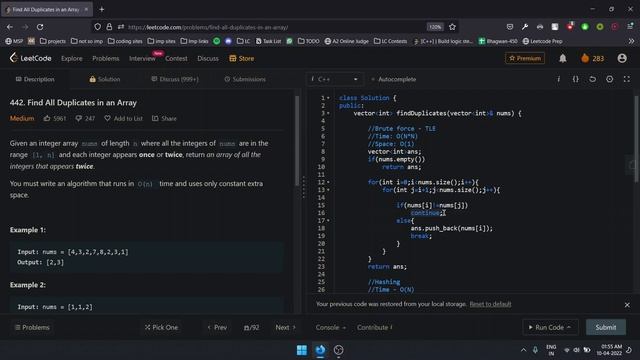Open the Submissions tab
The width and height of the screenshot is (640, 360).
245,79
